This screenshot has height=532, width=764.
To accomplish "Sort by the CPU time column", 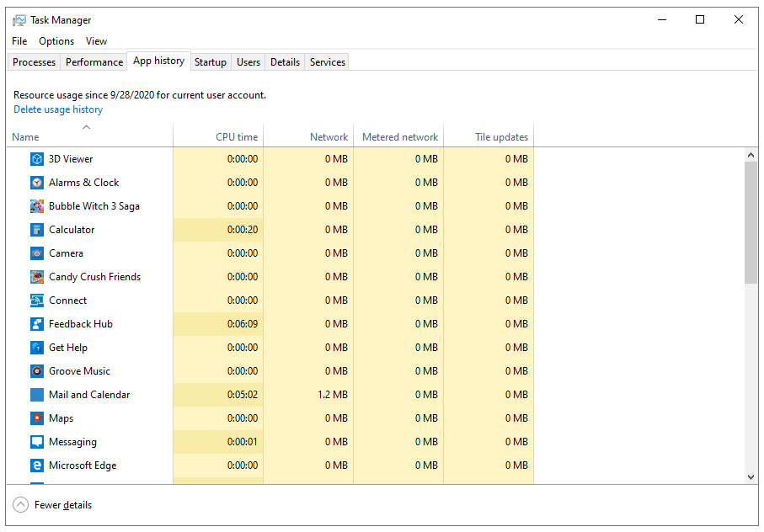I will (x=218, y=136).
